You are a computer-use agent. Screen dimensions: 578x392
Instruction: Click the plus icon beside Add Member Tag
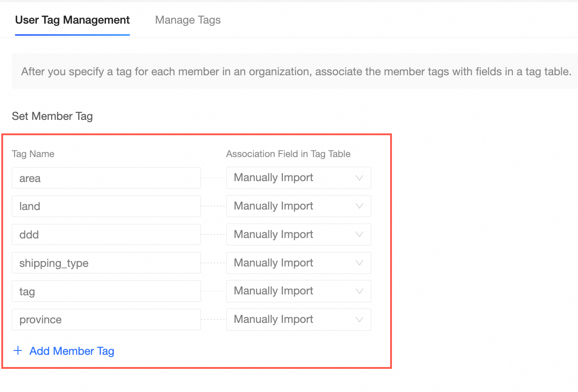pyautogui.click(x=18, y=351)
